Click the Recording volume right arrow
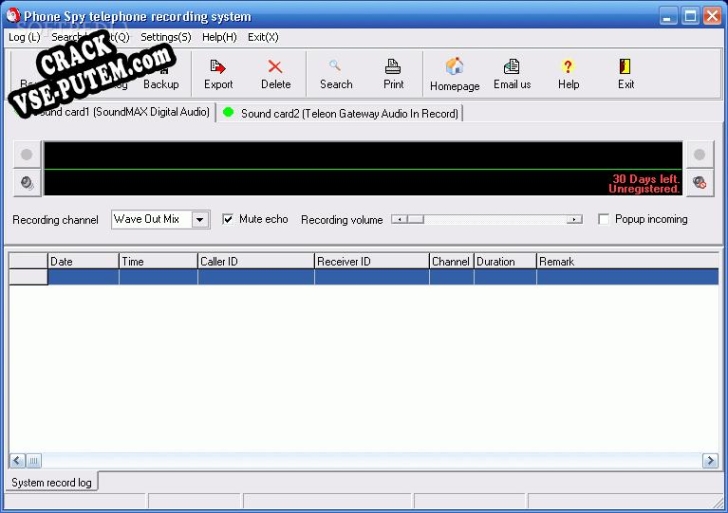This screenshot has width=728, height=513. coord(574,219)
